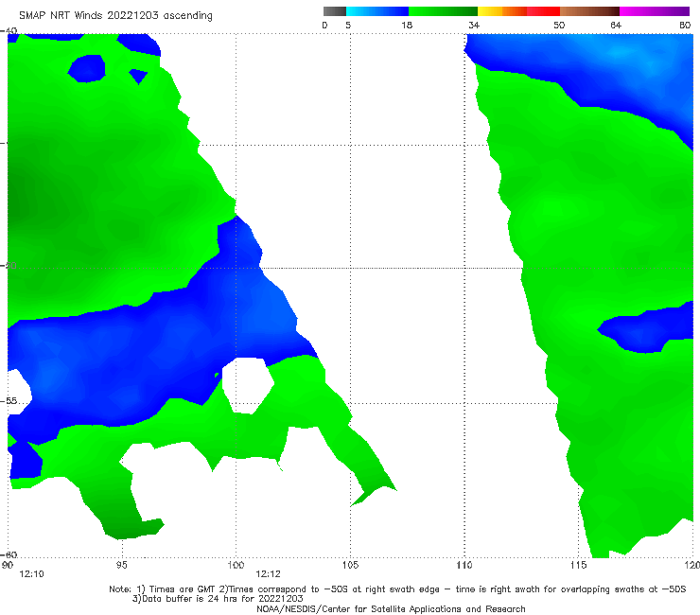Screen dimensions: 700x615
Task: Click the color bar scale label "18"
Action: [x=407, y=26]
